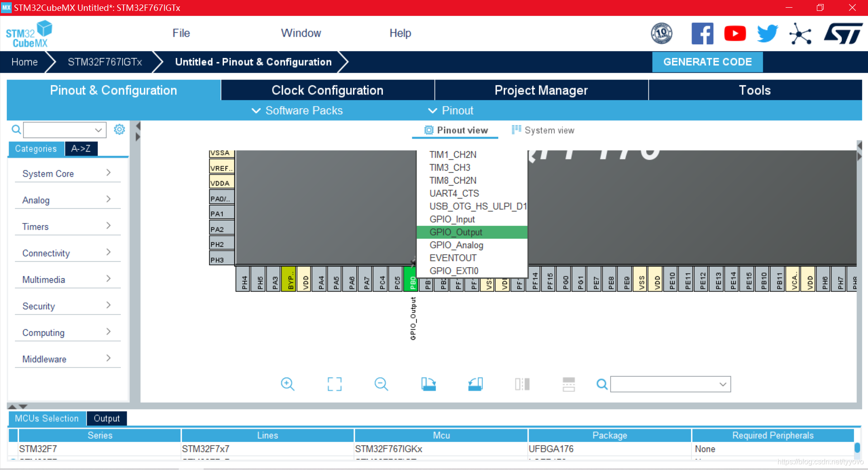Viewport: 868px width, 470px height.
Task: Click the ST community network icon
Action: coord(800,34)
